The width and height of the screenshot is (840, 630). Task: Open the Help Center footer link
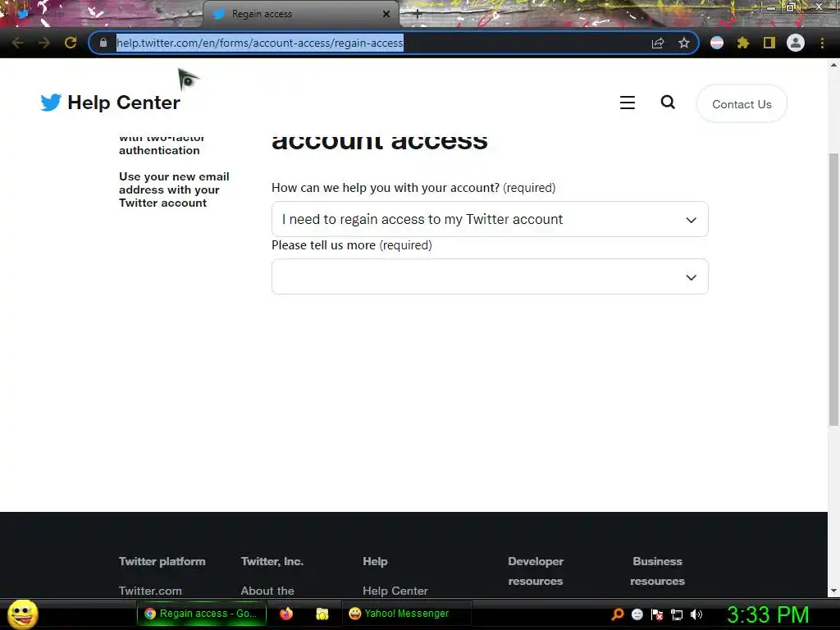[x=395, y=591]
